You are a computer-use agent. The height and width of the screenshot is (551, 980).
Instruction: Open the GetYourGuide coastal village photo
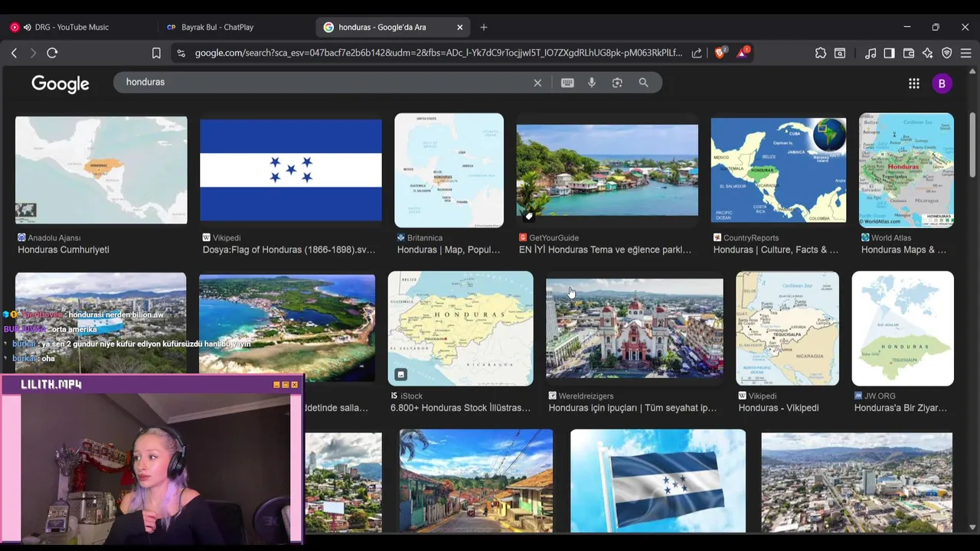point(607,170)
